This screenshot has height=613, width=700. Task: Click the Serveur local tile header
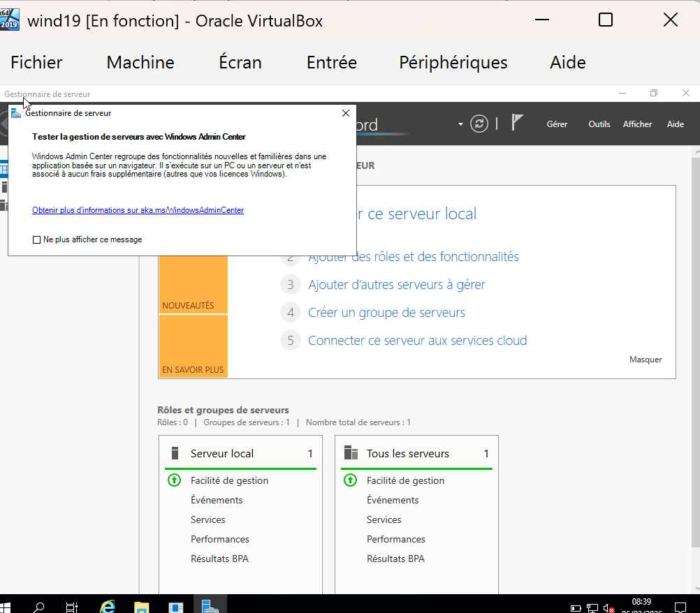pyautogui.click(x=240, y=454)
